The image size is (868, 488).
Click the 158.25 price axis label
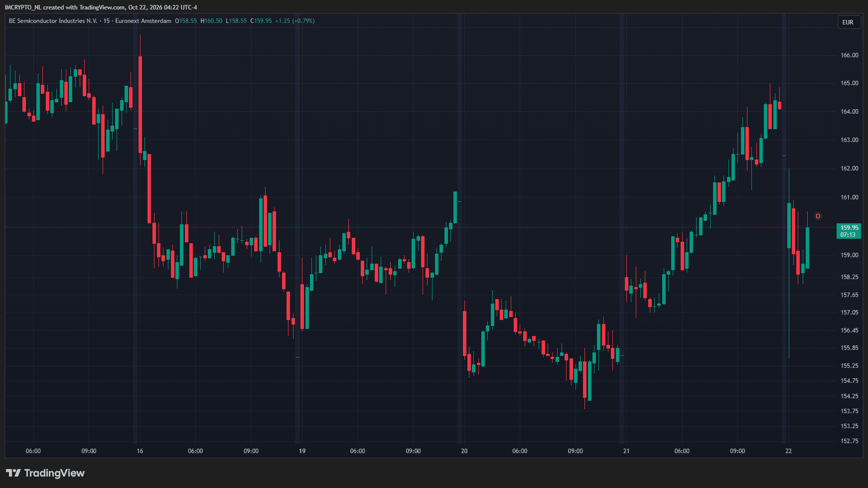click(x=850, y=277)
